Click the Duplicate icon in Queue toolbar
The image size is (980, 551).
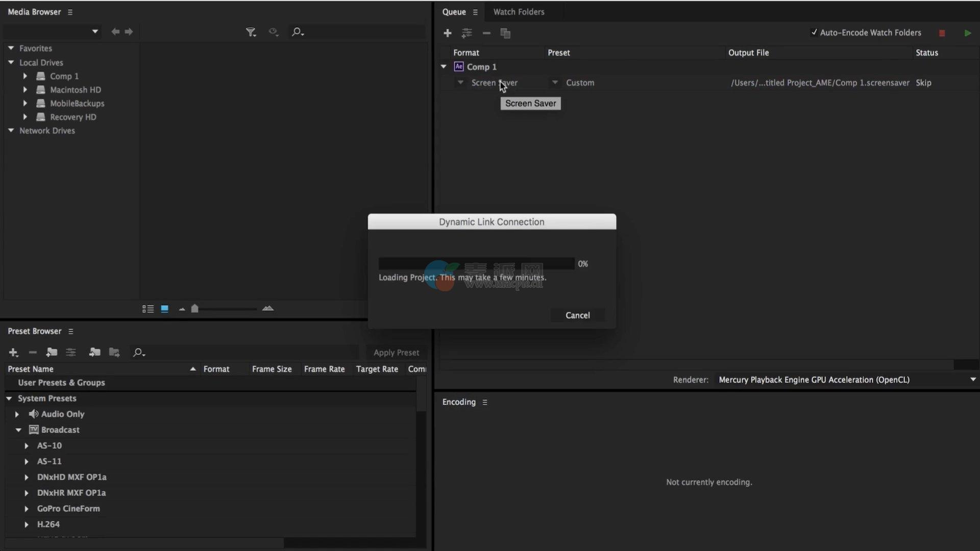point(505,33)
